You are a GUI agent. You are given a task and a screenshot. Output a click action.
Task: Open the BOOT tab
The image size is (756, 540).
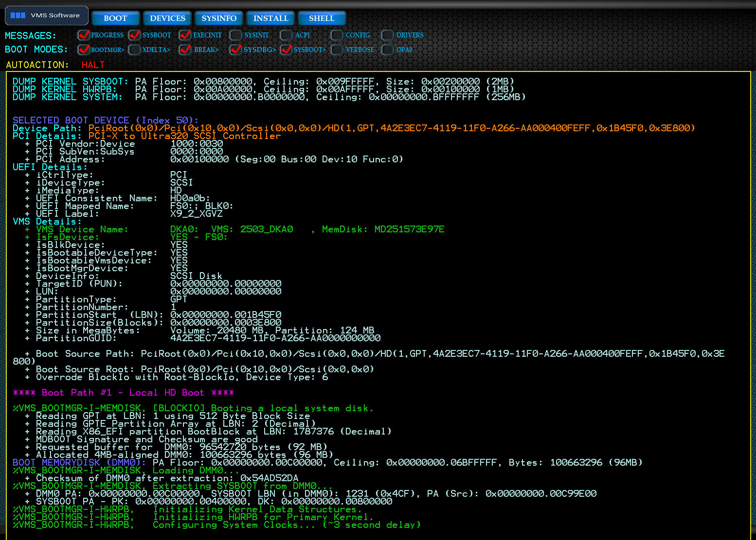pos(115,18)
